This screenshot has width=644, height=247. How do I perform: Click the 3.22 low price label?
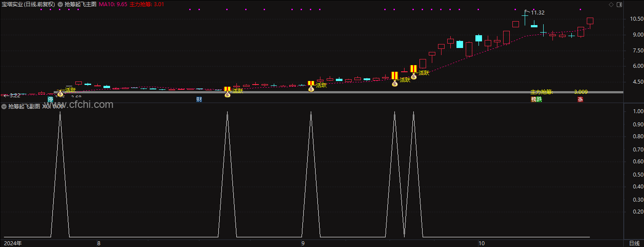pyautogui.click(x=15, y=95)
